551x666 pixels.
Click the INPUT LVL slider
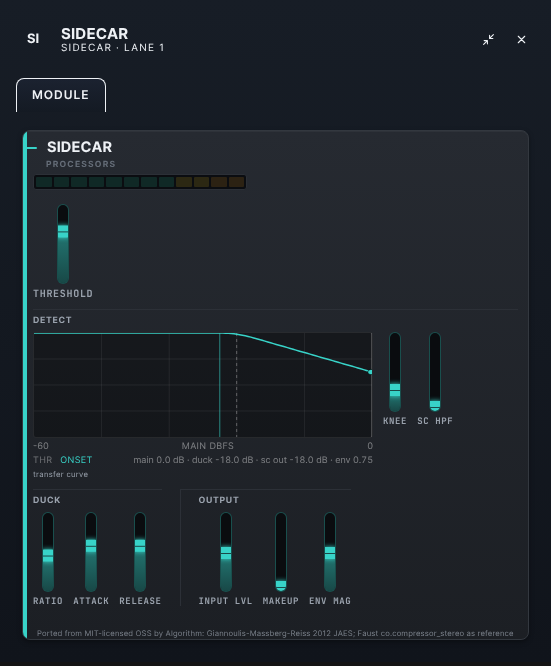[226, 552]
